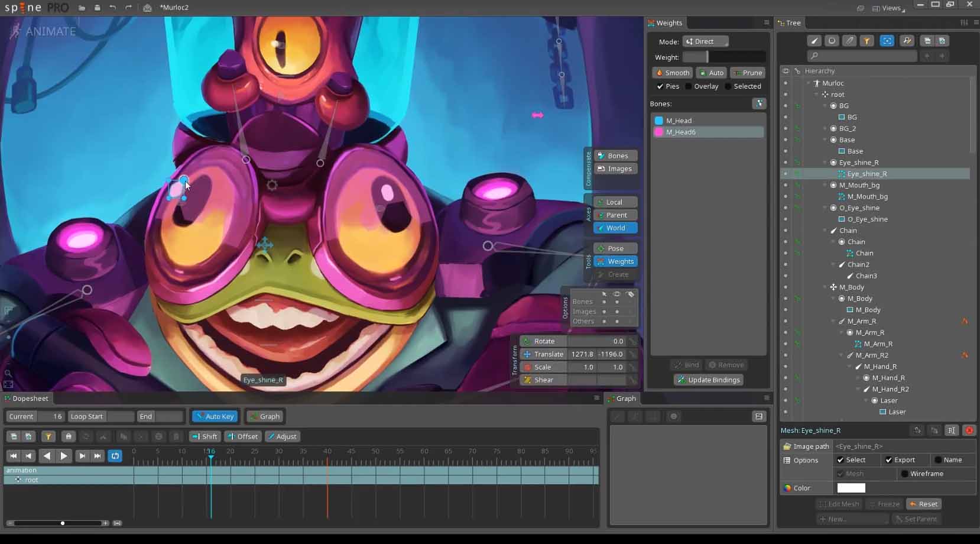Select the Graph panel tab

pos(622,399)
